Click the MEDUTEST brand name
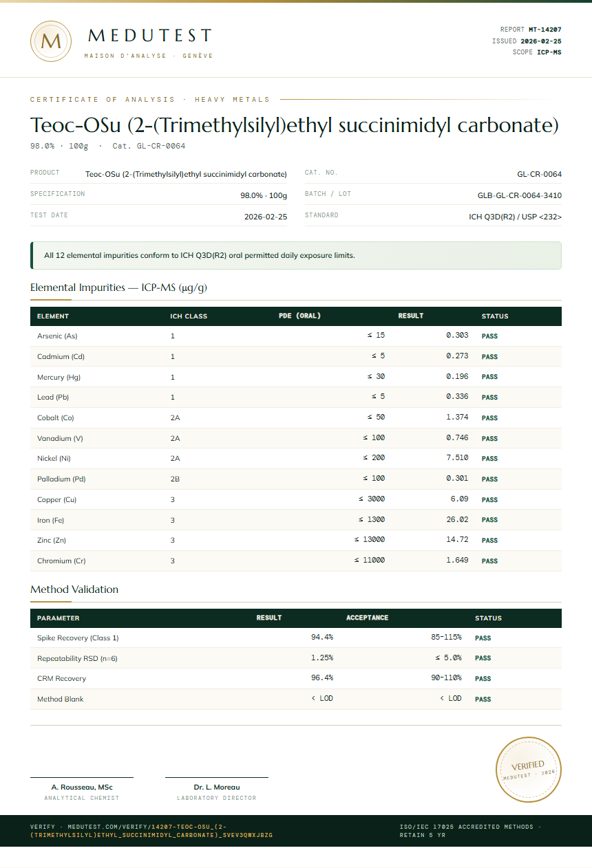 149,36
